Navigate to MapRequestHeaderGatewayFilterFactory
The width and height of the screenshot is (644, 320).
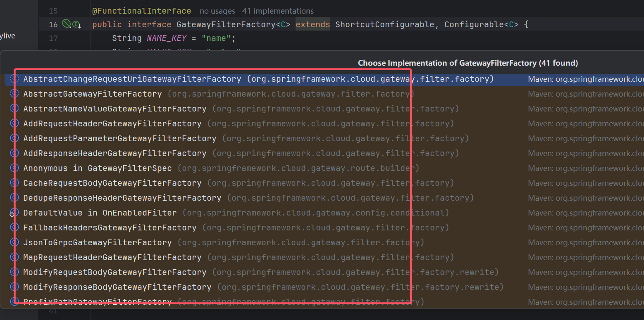[x=324, y=257]
